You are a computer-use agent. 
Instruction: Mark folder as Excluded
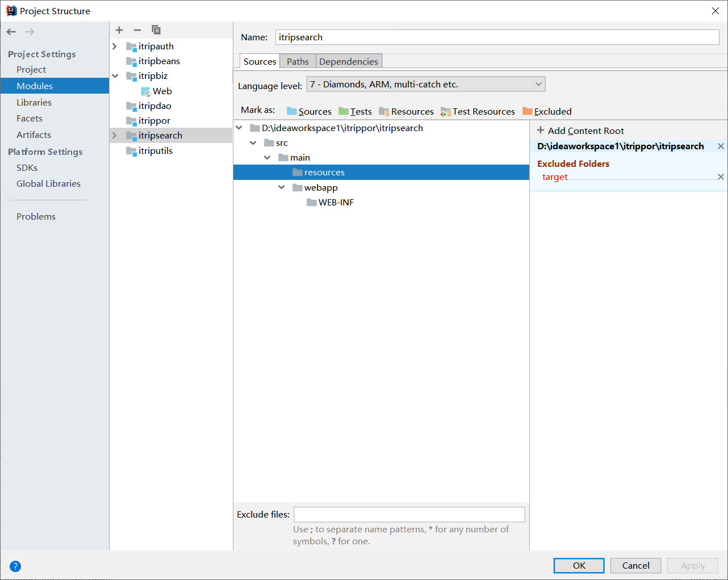(x=547, y=111)
